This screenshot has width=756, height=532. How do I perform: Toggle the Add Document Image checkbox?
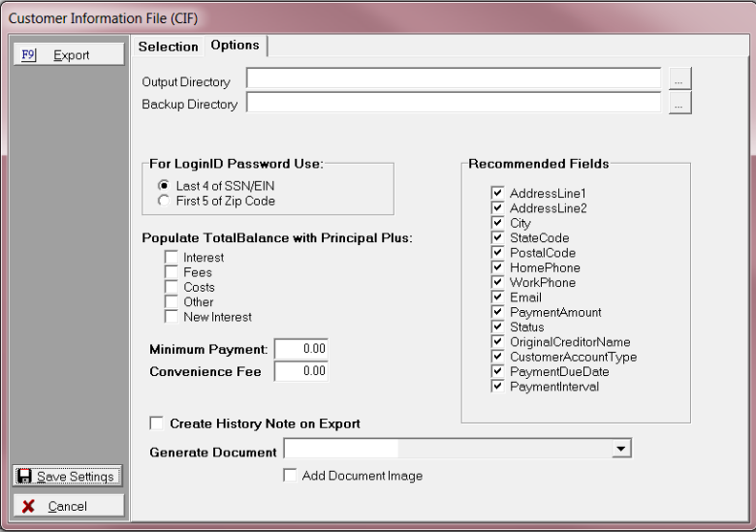coord(289,476)
